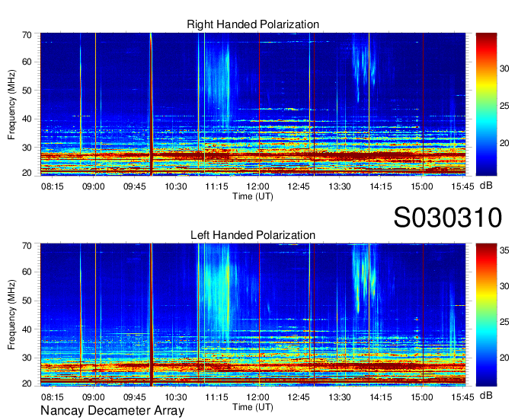Click Frequency (MHz) axis label of Right Handed plot
Image resolution: width=518 pixels, height=420 pixels.
[11, 104]
